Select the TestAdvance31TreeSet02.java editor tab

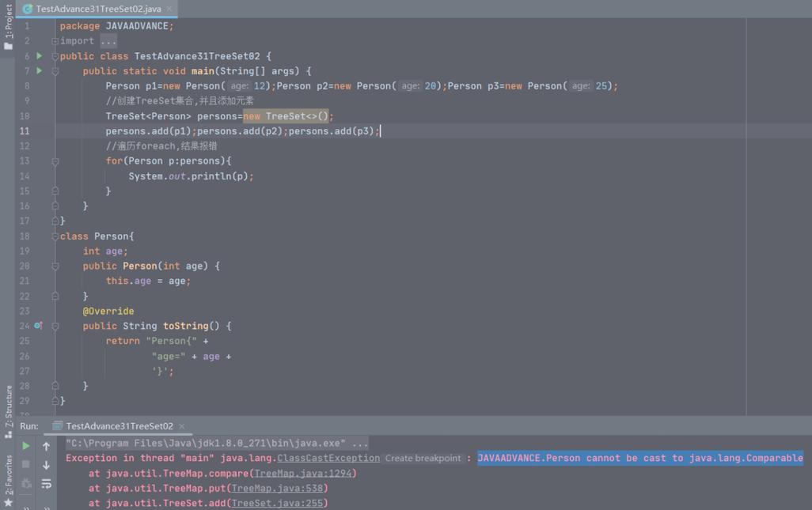98,9
